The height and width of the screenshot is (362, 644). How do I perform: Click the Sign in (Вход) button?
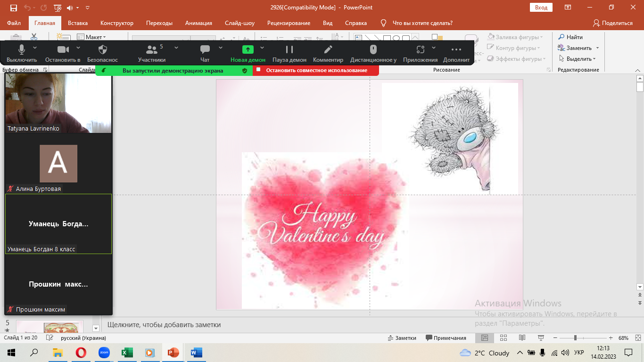point(541,8)
